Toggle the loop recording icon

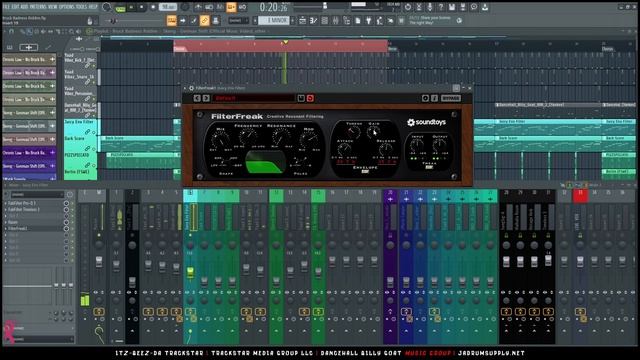click(x=242, y=7)
